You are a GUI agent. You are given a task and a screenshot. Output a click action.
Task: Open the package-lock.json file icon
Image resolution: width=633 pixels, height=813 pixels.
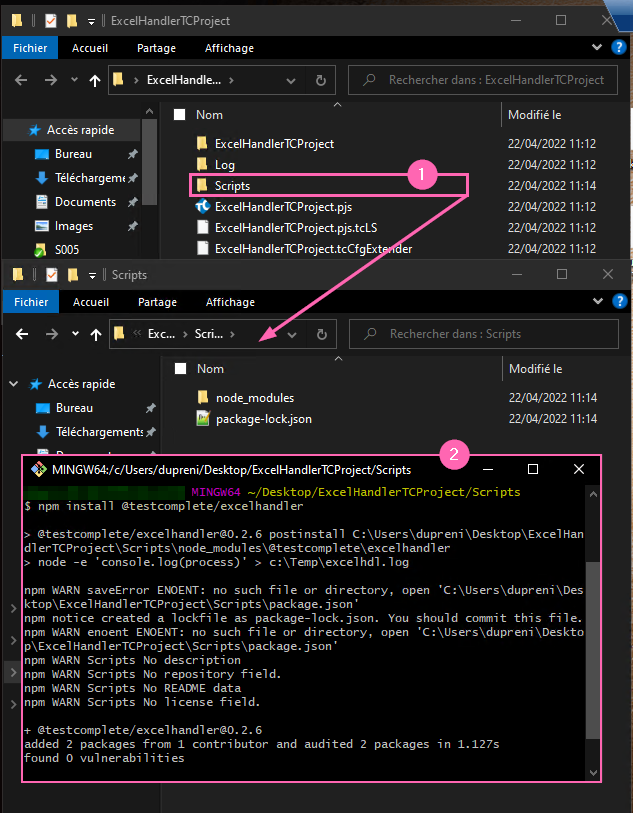203,418
